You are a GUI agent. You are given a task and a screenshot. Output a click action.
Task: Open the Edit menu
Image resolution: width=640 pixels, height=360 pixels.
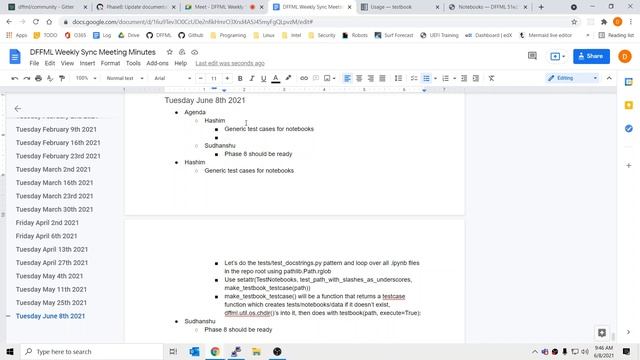click(x=50, y=63)
